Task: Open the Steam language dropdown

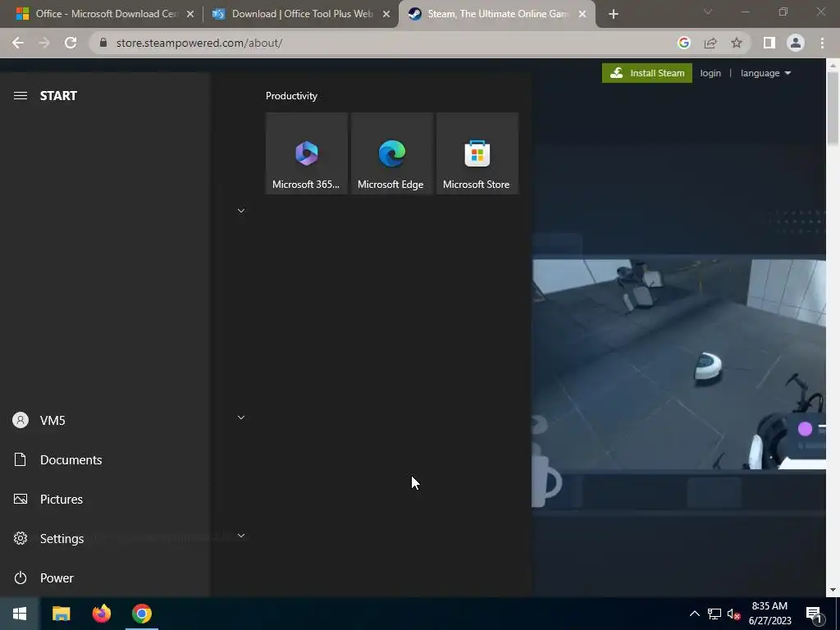Action: 765,73
